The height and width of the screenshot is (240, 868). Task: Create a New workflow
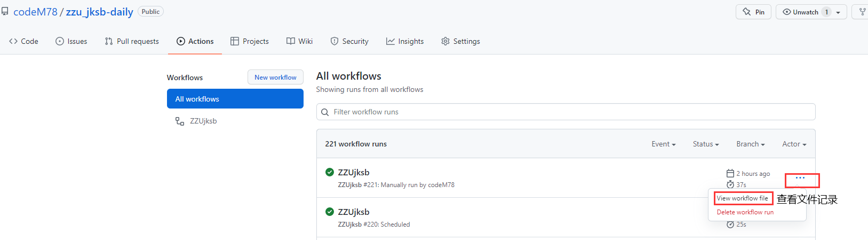click(x=275, y=77)
